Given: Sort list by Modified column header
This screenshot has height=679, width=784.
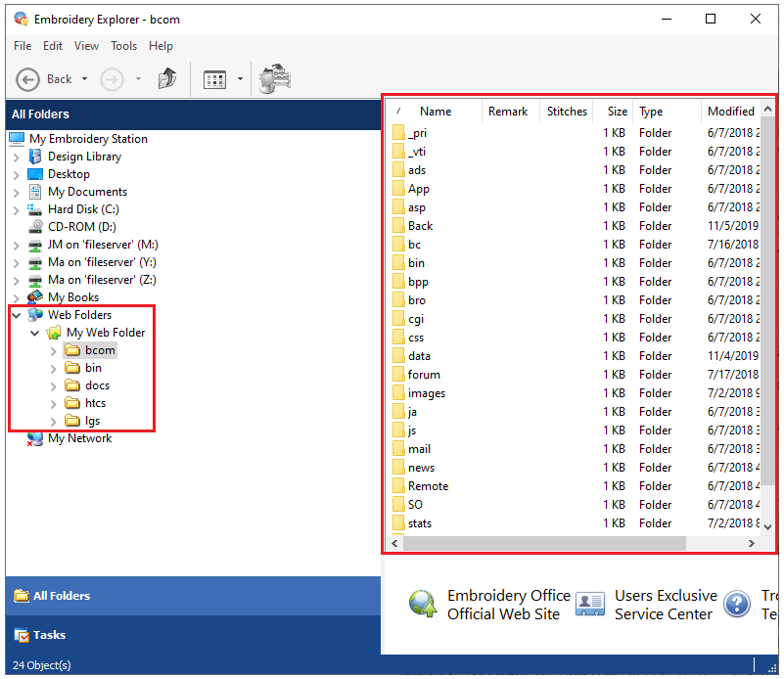Looking at the screenshot, I should click(x=730, y=112).
